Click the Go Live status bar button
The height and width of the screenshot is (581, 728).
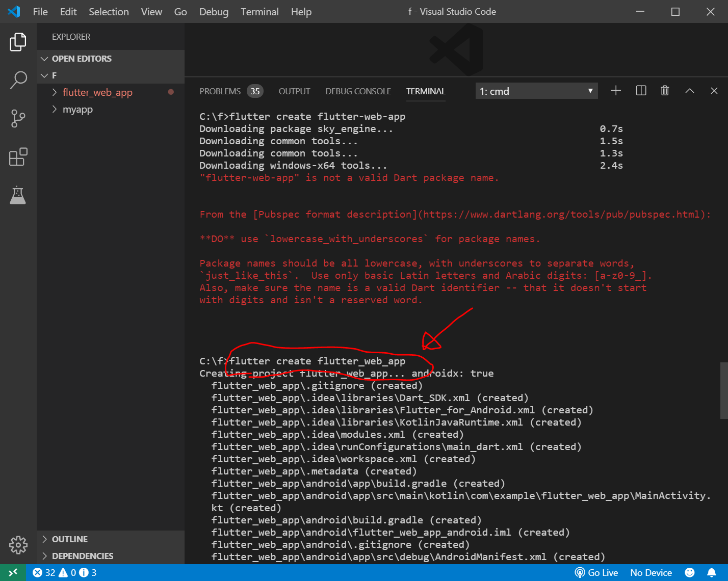[596, 573]
